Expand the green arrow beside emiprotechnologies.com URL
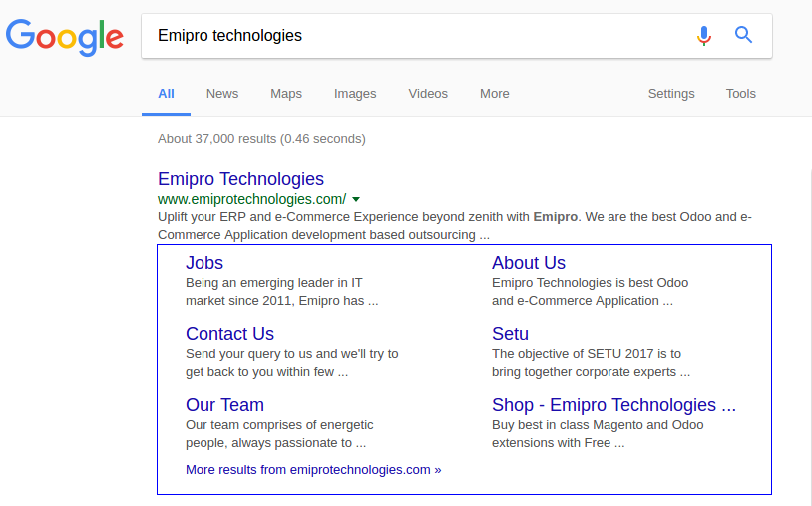 click(x=356, y=199)
